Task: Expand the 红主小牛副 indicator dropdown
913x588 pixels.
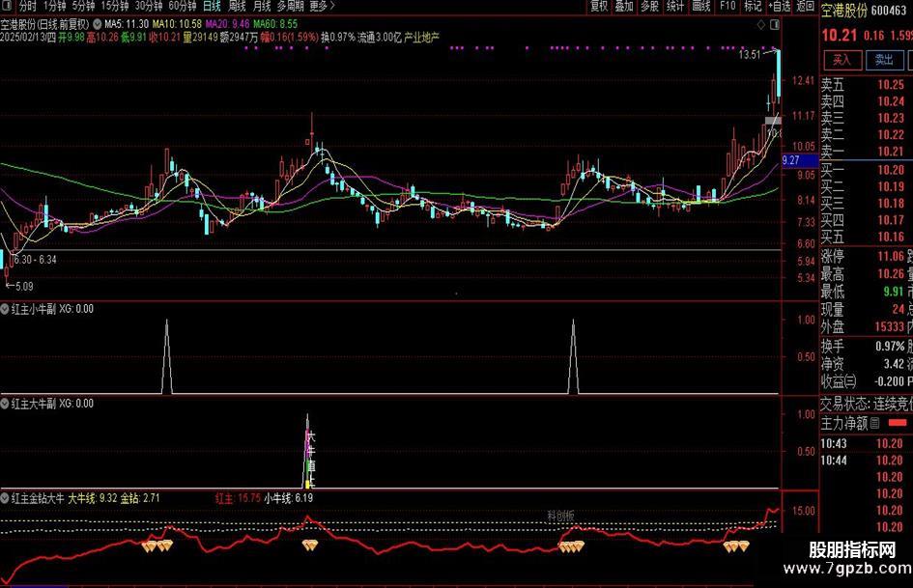Action: pos(5,309)
